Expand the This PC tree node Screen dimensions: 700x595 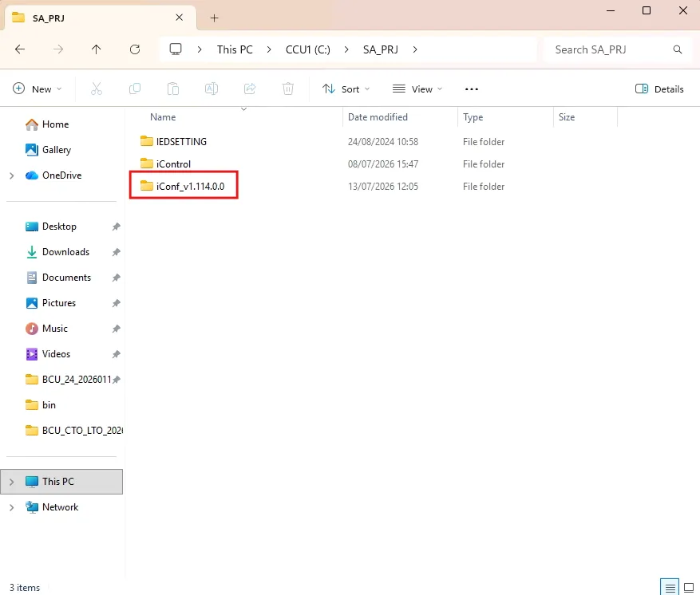pos(12,482)
